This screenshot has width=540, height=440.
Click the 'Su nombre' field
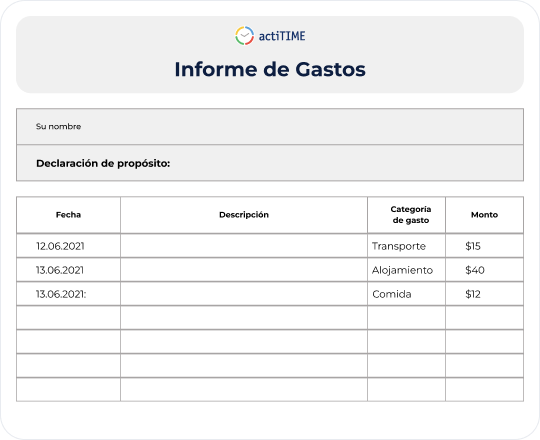pyautogui.click(x=270, y=126)
